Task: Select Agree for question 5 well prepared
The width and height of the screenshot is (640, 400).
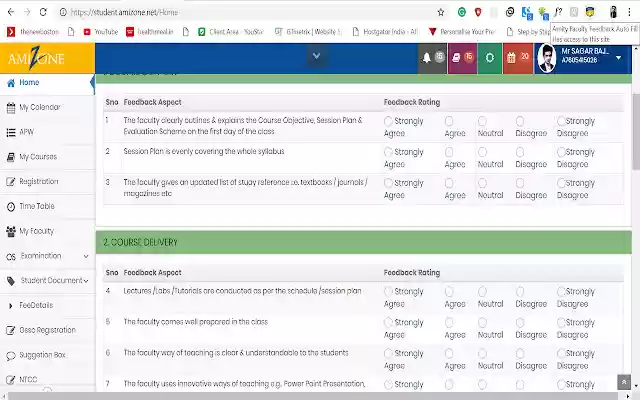Action: pyautogui.click(x=449, y=322)
